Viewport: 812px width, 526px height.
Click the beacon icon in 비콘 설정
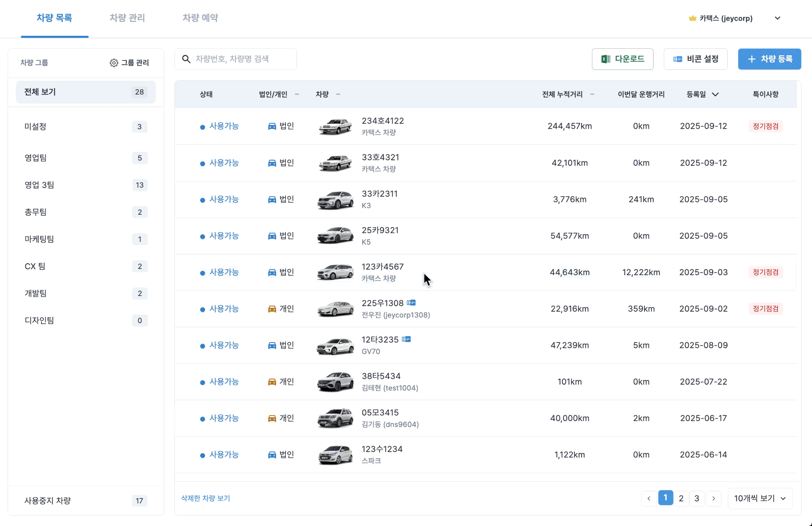(678, 59)
